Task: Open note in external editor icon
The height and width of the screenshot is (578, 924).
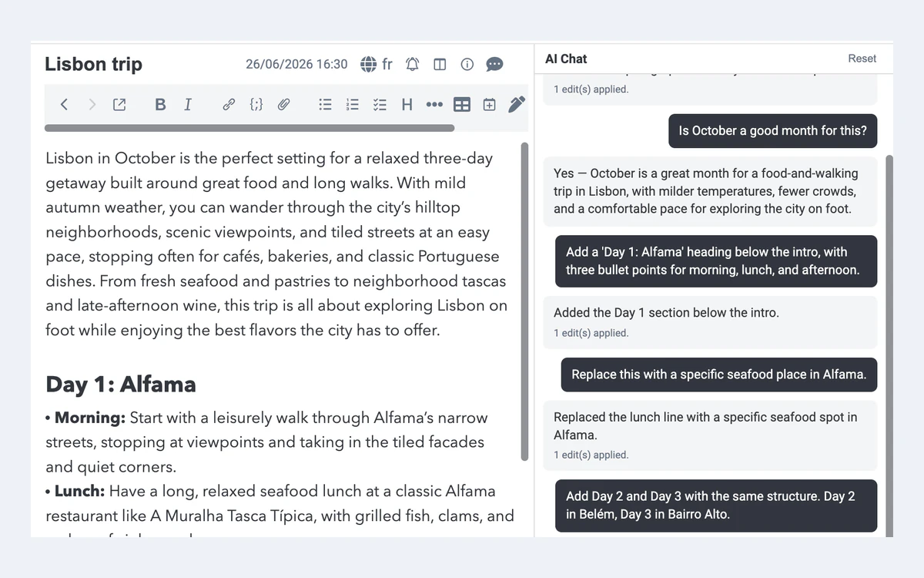Action: tap(119, 105)
